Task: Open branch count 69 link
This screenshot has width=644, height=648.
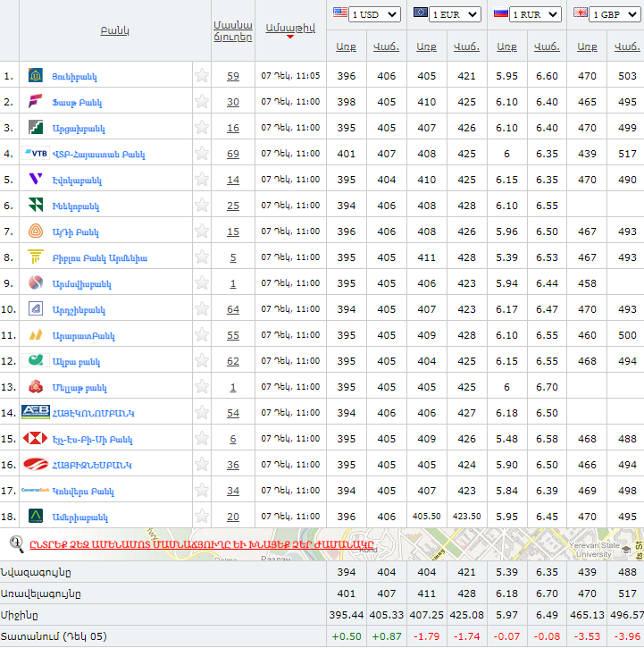Action: tap(233, 154)
